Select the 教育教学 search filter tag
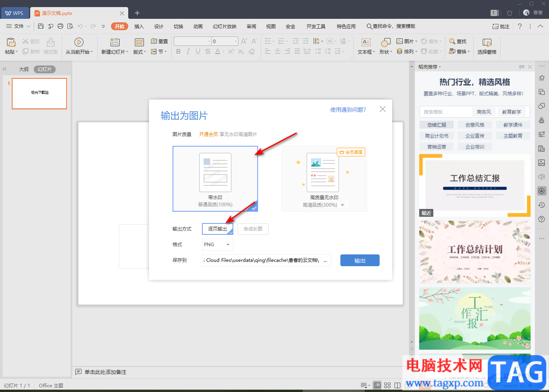 click(512, 112)
